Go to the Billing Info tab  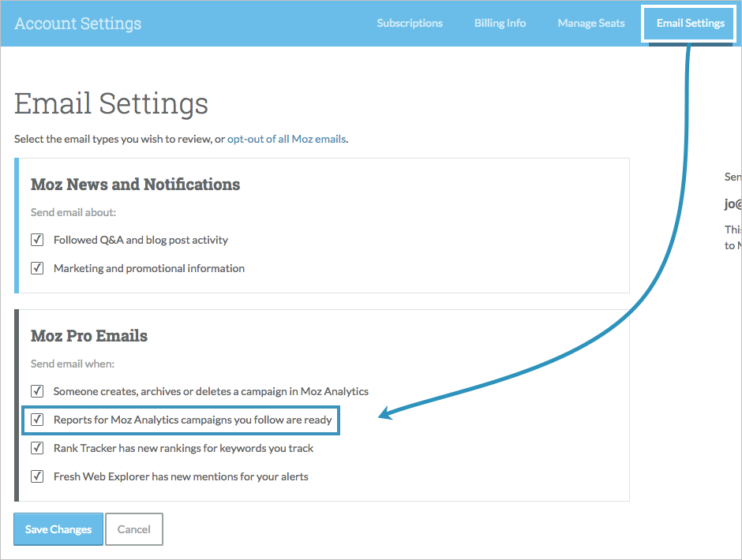[500, 23]
